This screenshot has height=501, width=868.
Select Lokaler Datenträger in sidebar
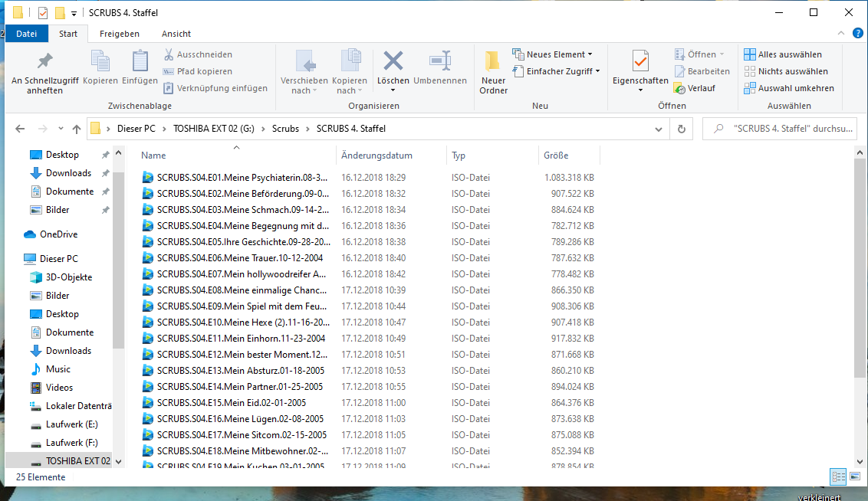(71, 406)
